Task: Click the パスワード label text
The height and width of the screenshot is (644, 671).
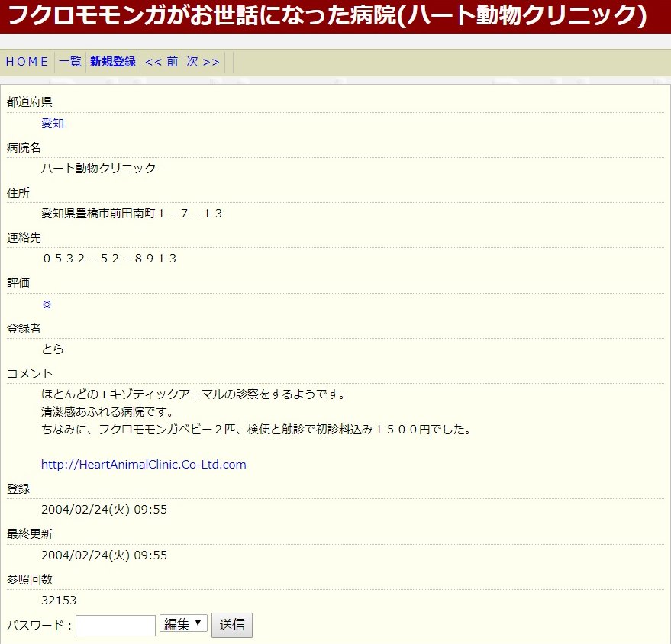Action: point(39,625)
